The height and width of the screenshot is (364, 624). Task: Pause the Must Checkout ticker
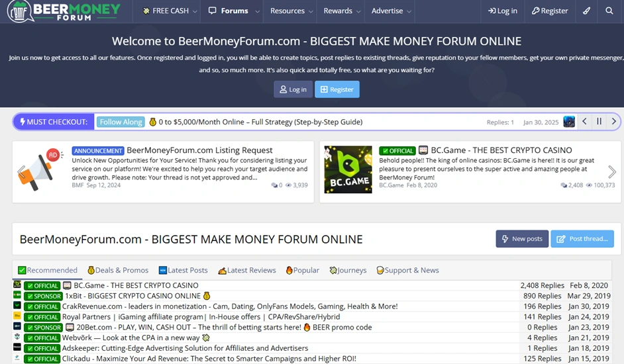(x=599, y=122)
